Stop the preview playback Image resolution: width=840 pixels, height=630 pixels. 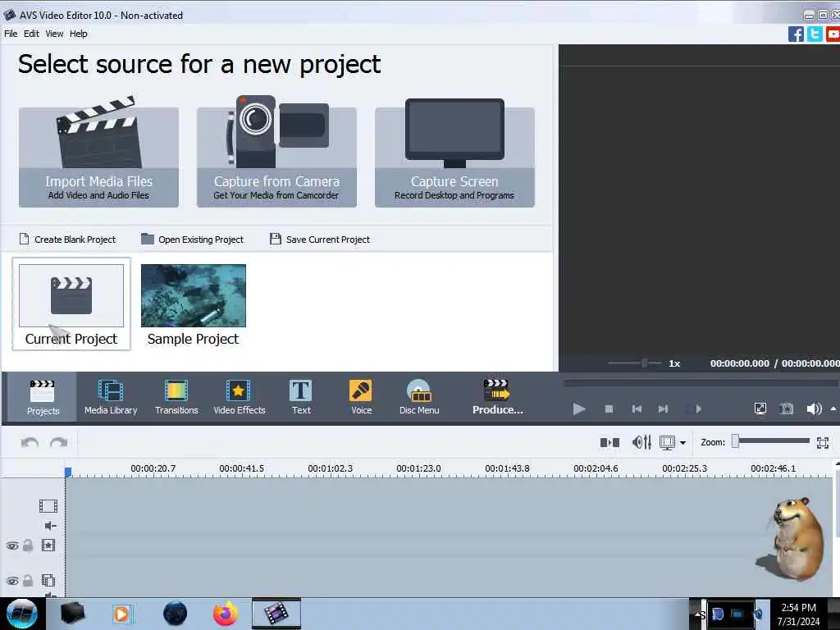point(609,409)
